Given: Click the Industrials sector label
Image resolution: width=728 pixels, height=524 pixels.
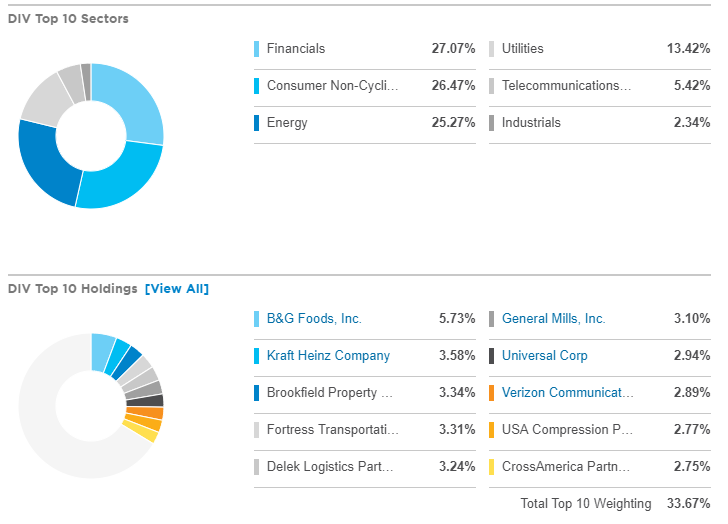Looking at the screenshot, I should tap(531, 123).
